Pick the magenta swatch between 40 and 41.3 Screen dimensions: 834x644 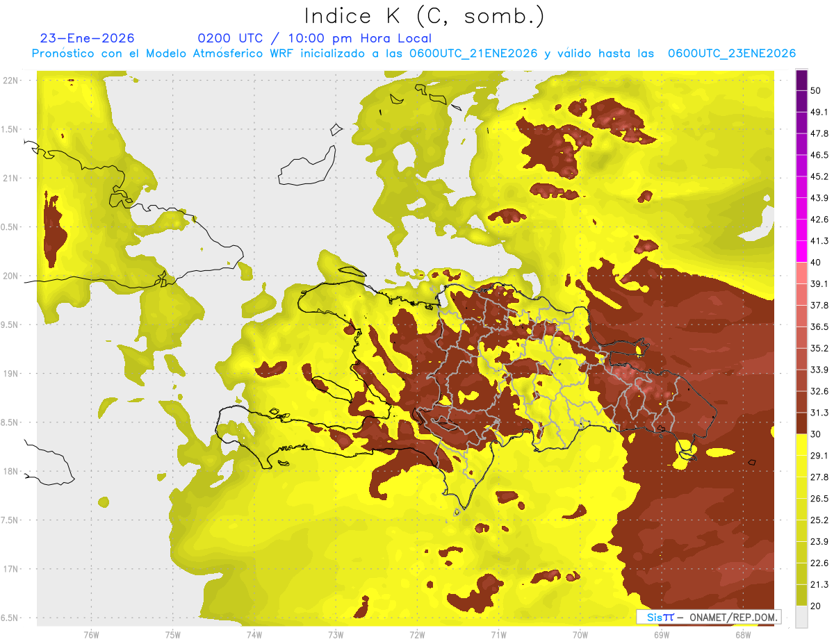tap(801, 251)
